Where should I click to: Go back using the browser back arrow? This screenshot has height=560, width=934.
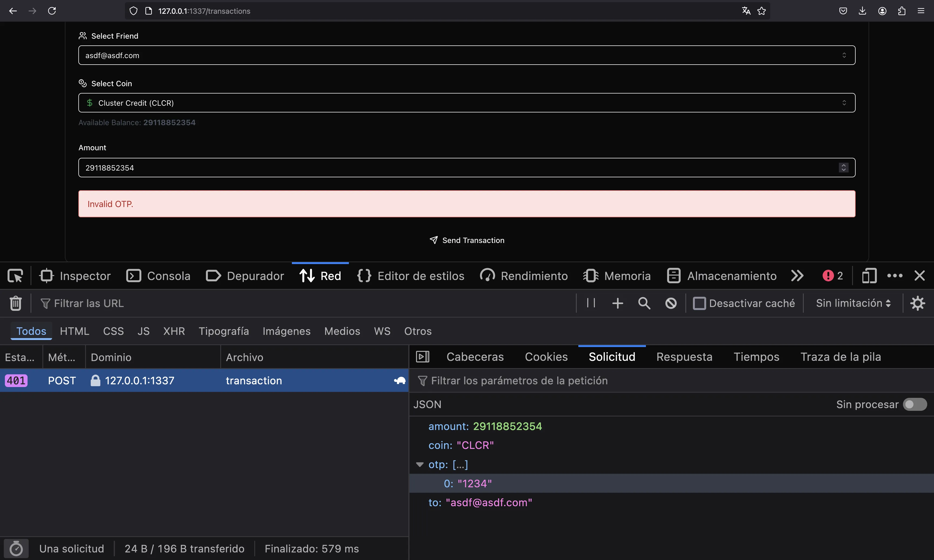[13, 11]
